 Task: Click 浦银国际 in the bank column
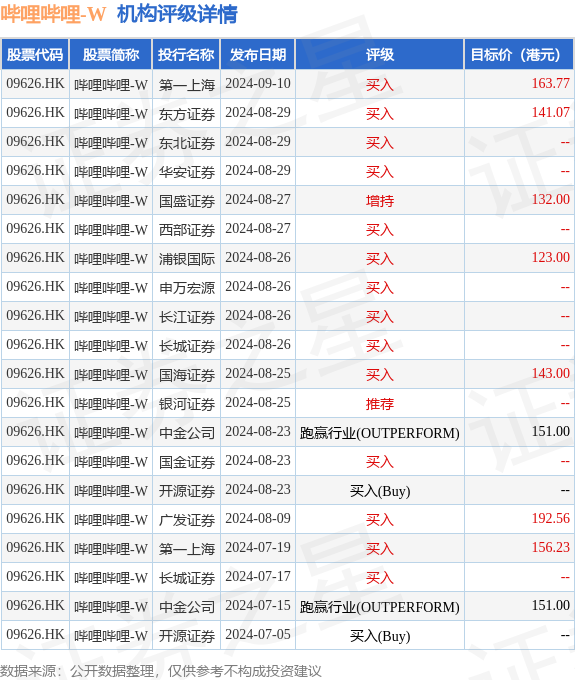[x=186, y=259]
